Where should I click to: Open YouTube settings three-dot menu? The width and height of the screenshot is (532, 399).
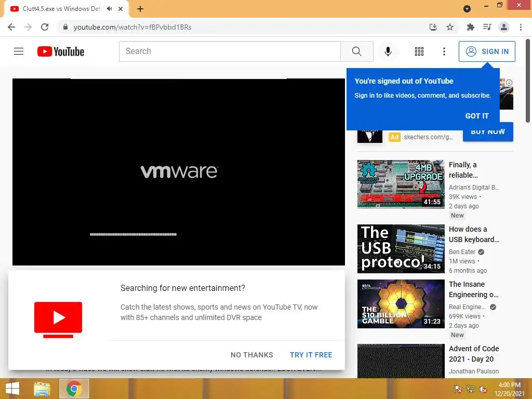tap(444, 51)
